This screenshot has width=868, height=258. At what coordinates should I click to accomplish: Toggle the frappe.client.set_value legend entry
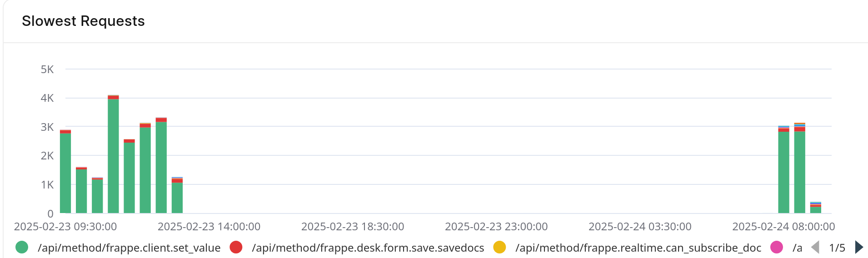click(129, 248)
